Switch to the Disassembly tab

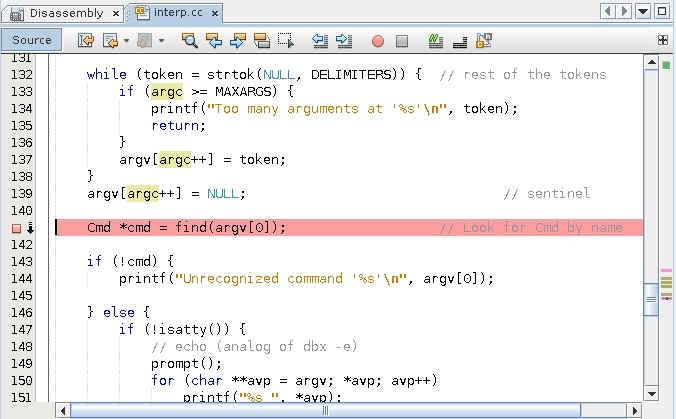coord(66,13)
